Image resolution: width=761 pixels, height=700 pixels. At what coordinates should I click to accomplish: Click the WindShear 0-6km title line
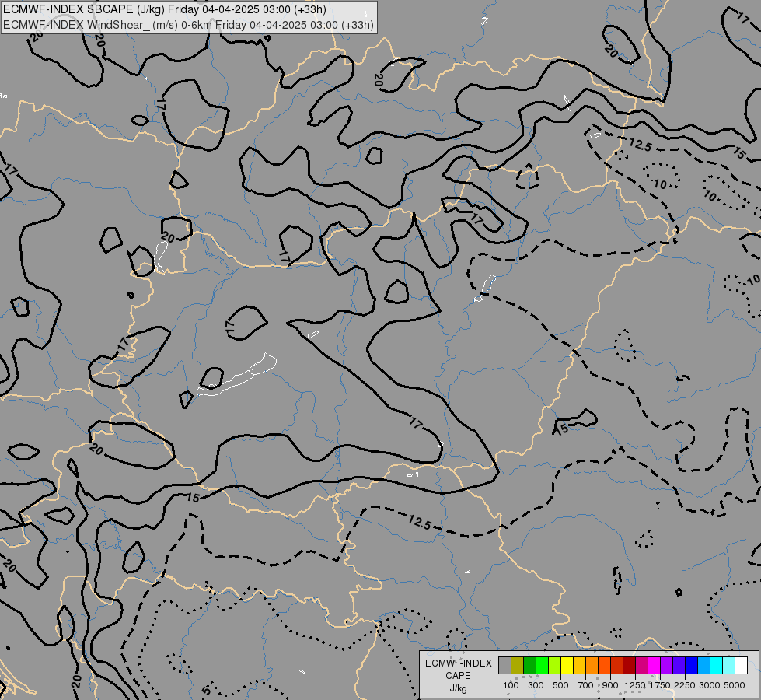click(188, 25)
